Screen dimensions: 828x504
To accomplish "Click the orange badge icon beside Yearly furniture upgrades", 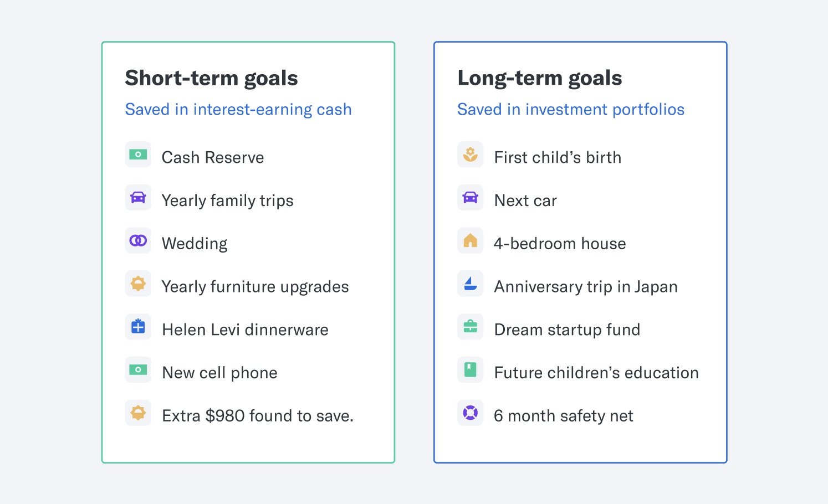I will click(x=138, y=284).
